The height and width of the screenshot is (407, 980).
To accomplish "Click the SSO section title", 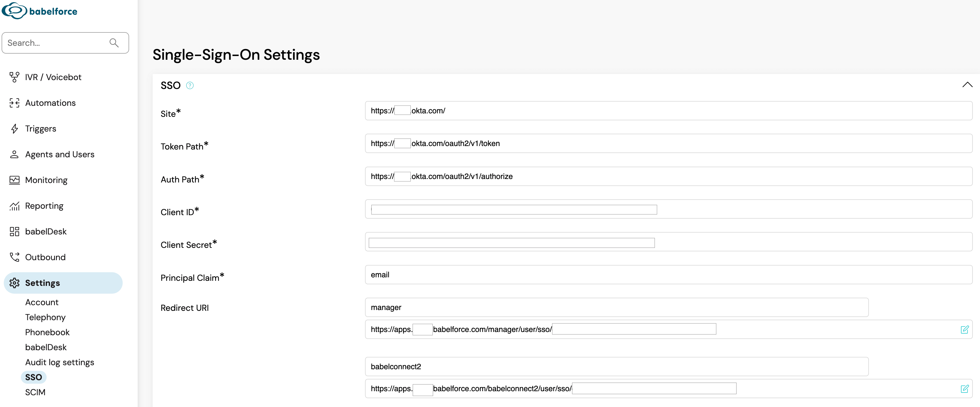I will (x=170, y=85).
